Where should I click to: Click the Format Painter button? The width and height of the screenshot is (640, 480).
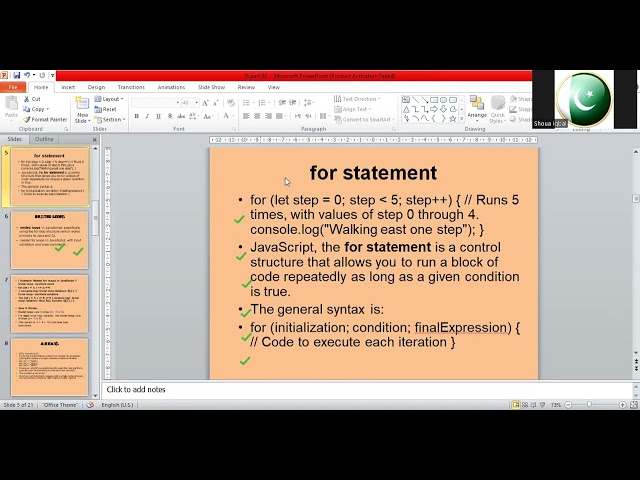(x=48, y=119)
